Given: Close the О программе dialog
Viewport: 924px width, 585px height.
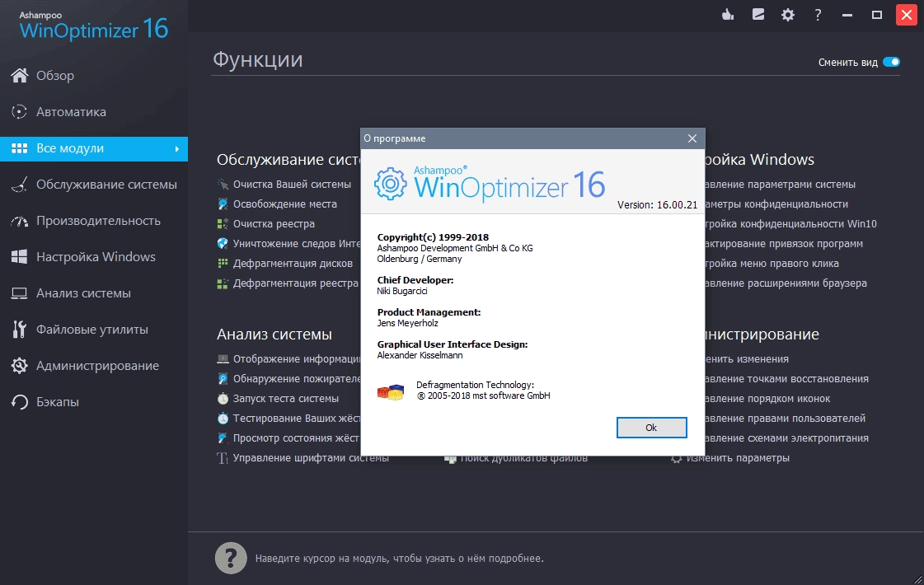Looking at the screenshot, I should (692, 138).
